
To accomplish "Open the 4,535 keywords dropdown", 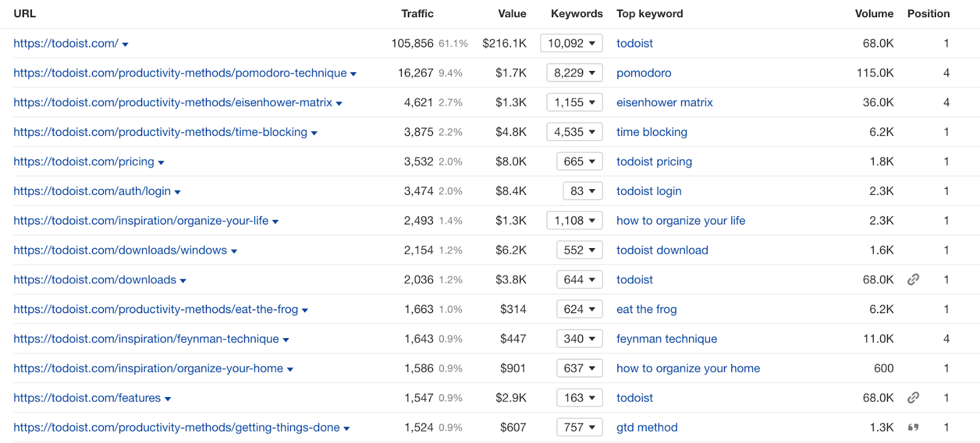I will tap(575, 132).
